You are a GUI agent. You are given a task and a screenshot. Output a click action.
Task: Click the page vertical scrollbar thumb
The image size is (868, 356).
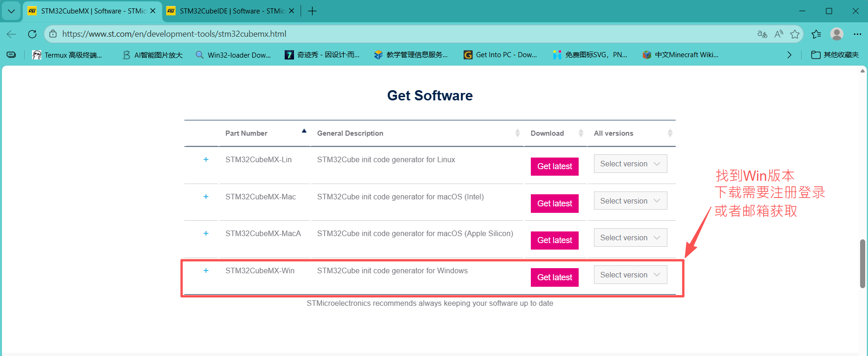pos(862,264)
